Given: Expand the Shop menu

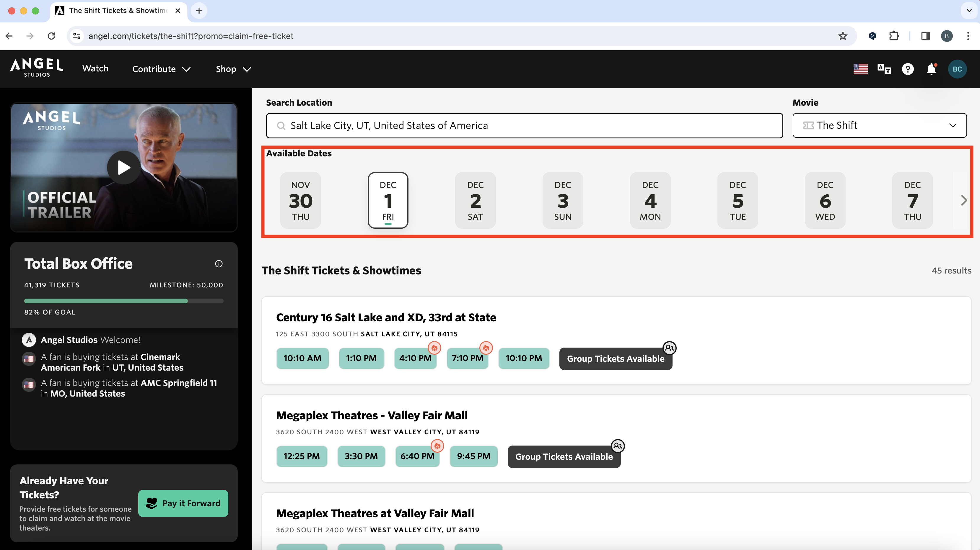Looking at the screenshot, I should coord(233,69).
